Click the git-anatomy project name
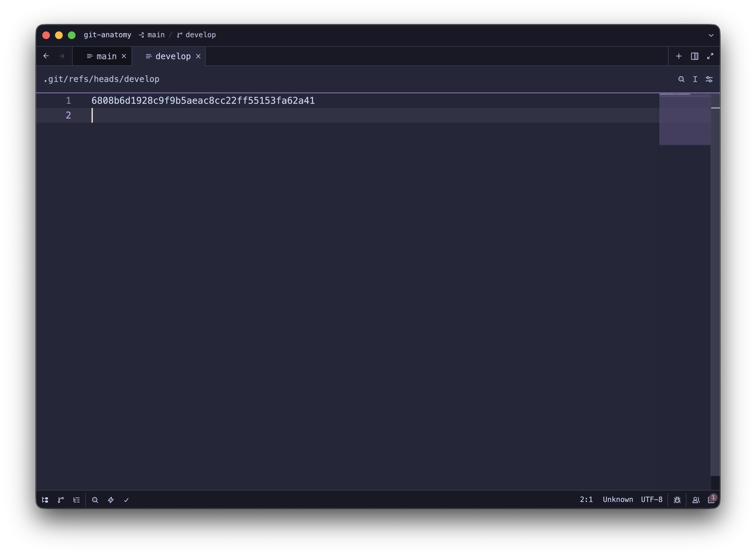The width and height of the screenshot is (756, 556). point(108,35)
